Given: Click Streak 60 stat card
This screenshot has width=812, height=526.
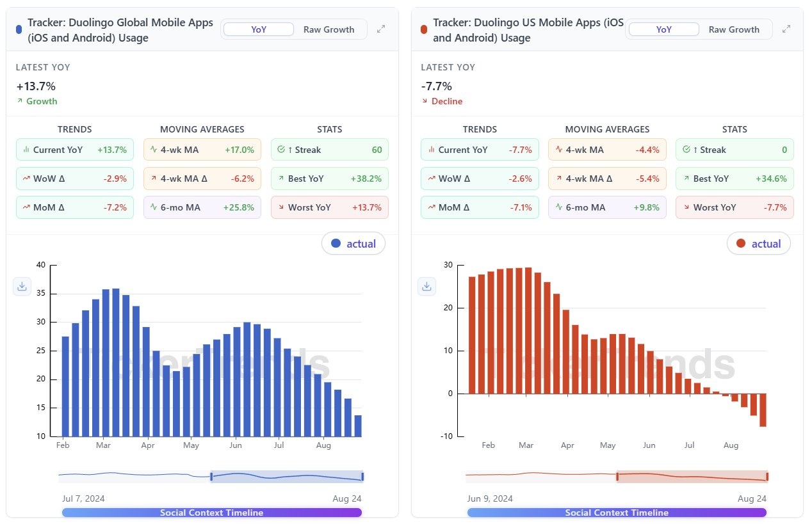Looking at the screenshot, I should [330, 150].
